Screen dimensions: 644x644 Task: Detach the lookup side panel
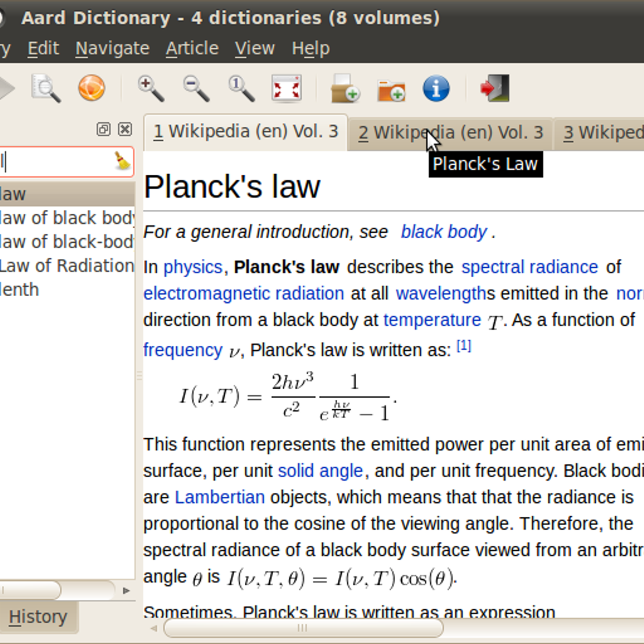coord(103,129)
